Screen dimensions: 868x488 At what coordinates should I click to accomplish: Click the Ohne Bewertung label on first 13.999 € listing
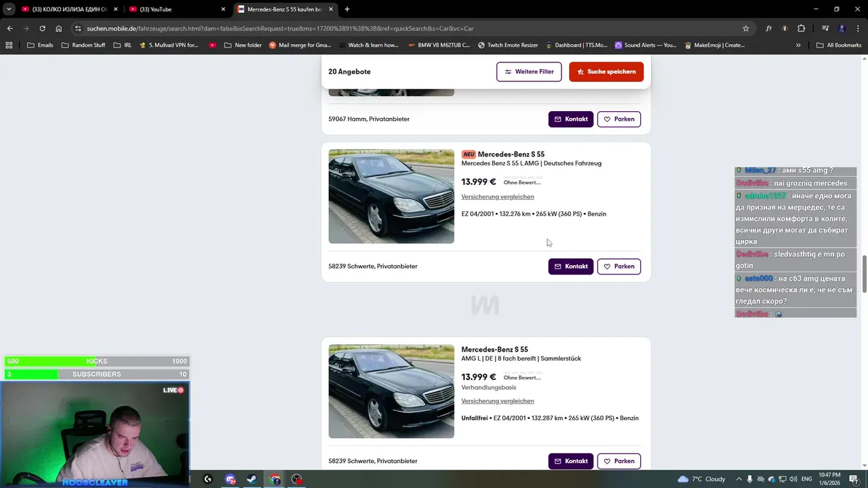coord(521,182)
